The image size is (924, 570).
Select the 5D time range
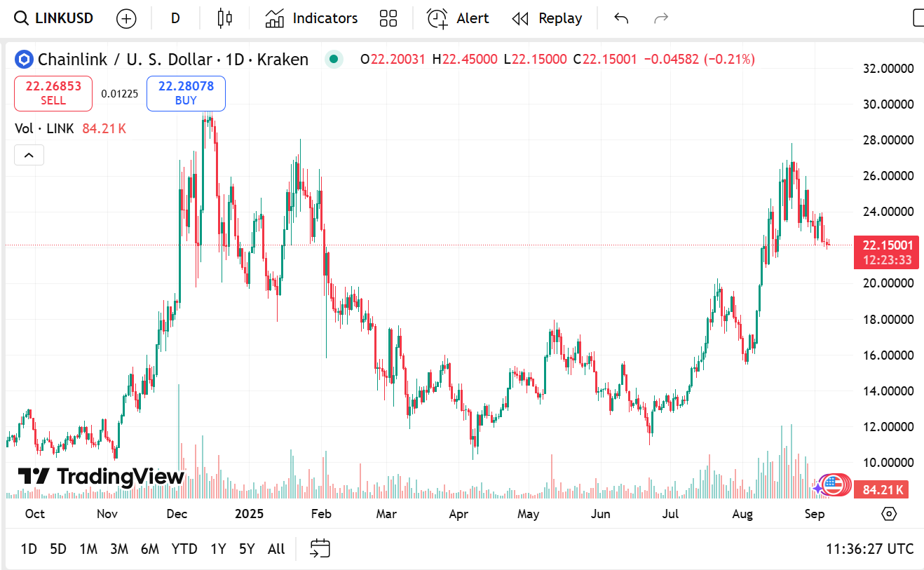(x=58, y=549)
